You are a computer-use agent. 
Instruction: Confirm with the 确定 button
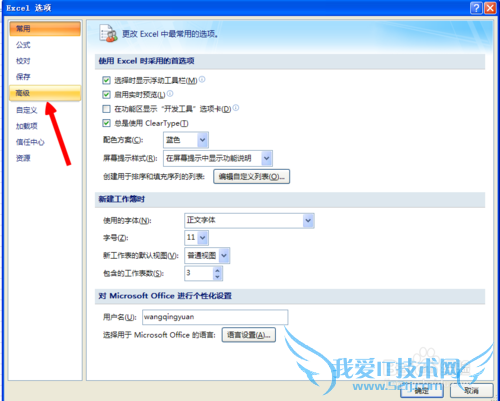coord(422,390)
